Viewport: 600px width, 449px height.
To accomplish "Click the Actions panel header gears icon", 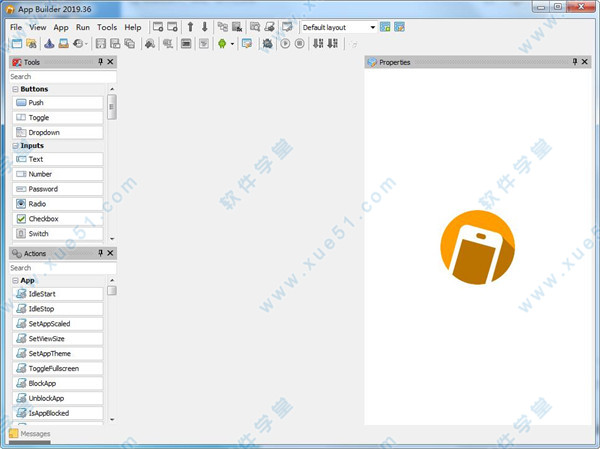I will coord(17,253).
